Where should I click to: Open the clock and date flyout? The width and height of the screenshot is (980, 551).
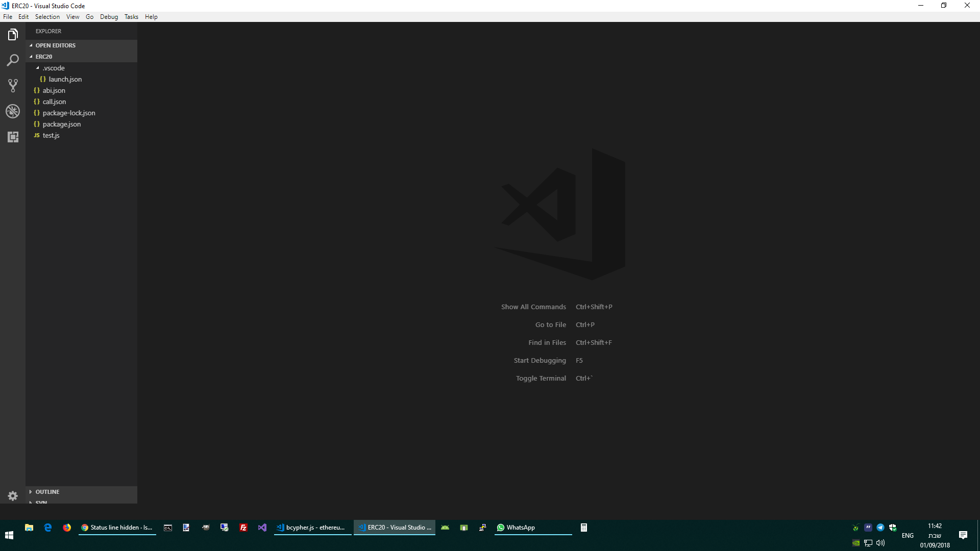click(x=935, y=536)
